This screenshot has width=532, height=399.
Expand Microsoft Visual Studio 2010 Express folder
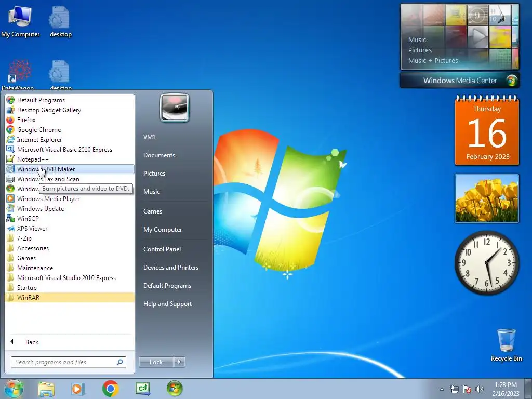(70, 277)
